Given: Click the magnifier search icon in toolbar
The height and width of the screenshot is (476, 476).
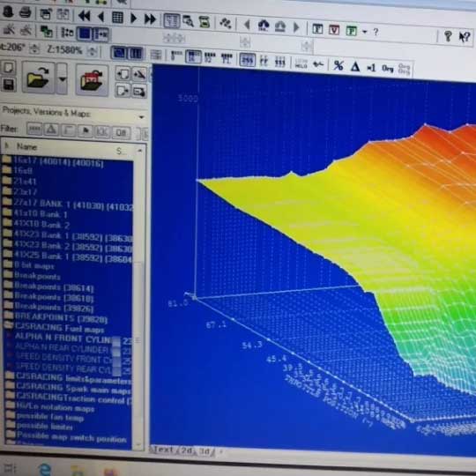Looking at the screenshot, I should point(189,21).
